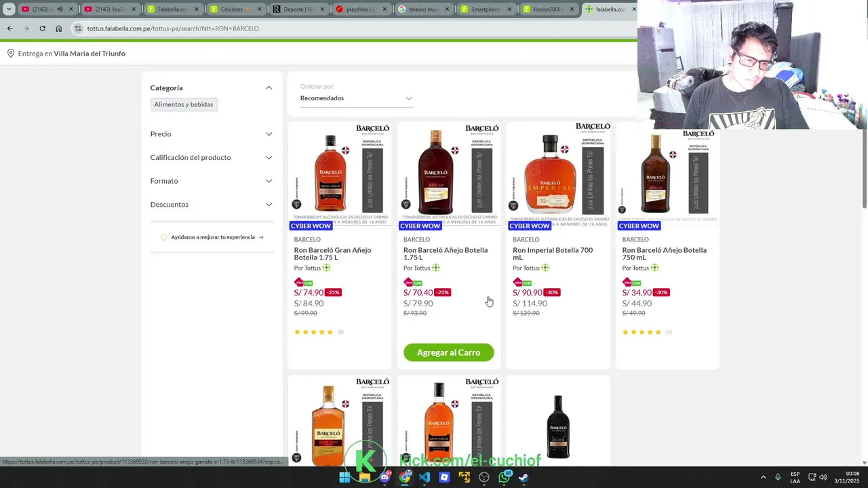Click the address bar URL
This screenshot has height=488, width=868.
(x=173, y=28)
